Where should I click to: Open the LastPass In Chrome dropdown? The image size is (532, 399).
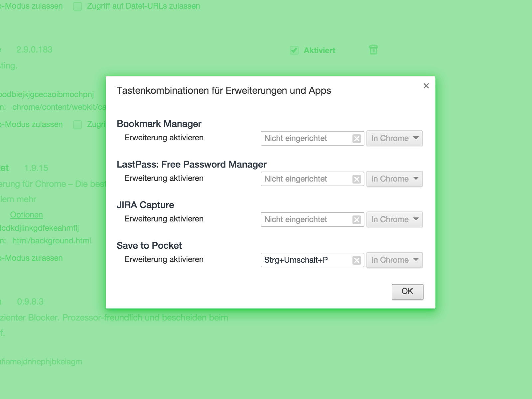tap(395, 179)
